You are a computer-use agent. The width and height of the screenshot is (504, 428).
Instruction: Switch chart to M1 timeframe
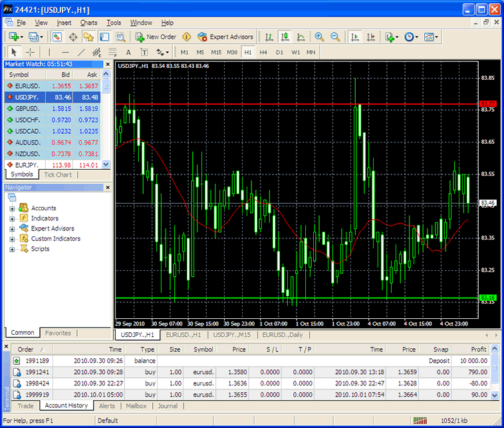point(184,52)
